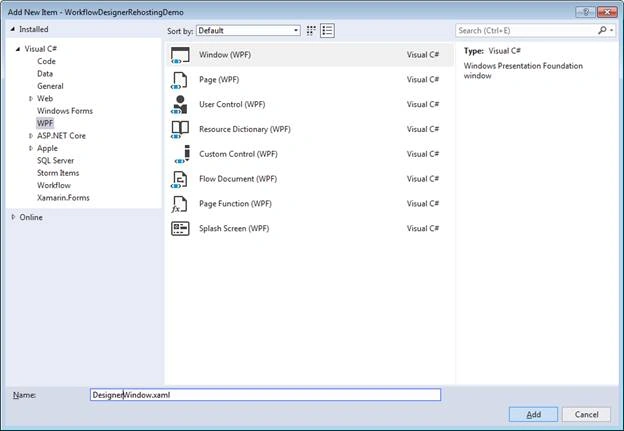This screenshot has width=624, height=431.
Task: Click the Page Function (WPF) fx icon
Action: [x=179, y=204]
